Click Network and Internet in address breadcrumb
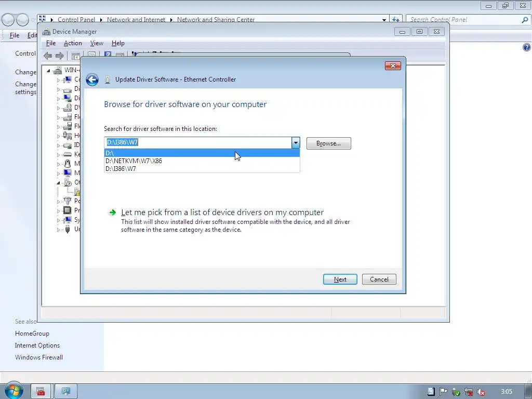This screenshot has width=532, height=399. tap(136, 20)
